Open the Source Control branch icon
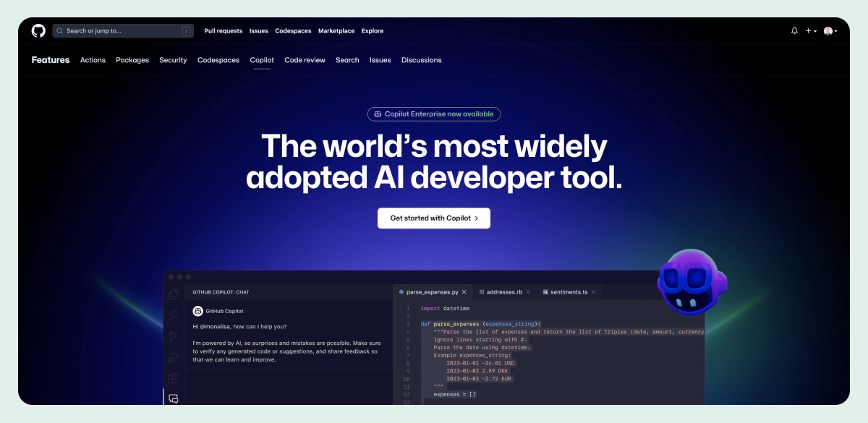 [x=174, y=336]
